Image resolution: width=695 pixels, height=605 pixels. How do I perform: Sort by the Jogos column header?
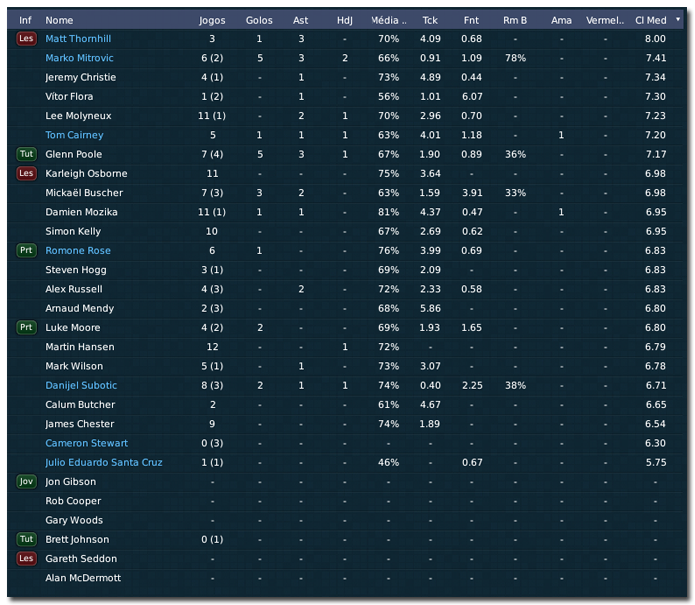click(212, 20)
